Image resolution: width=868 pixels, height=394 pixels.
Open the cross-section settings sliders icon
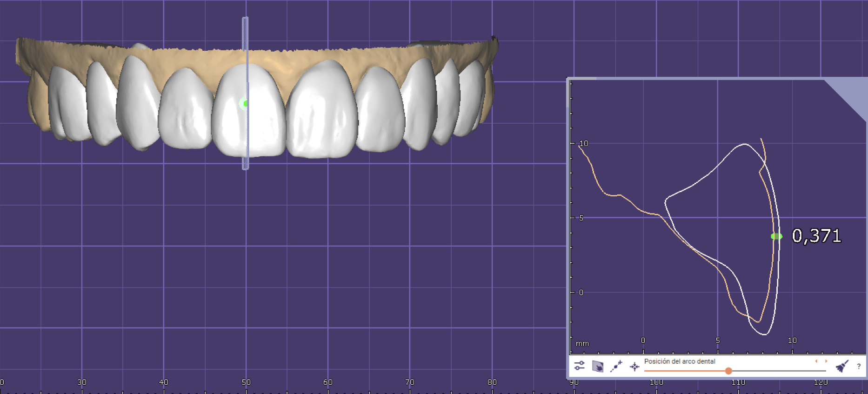click(x=579, y=366)
